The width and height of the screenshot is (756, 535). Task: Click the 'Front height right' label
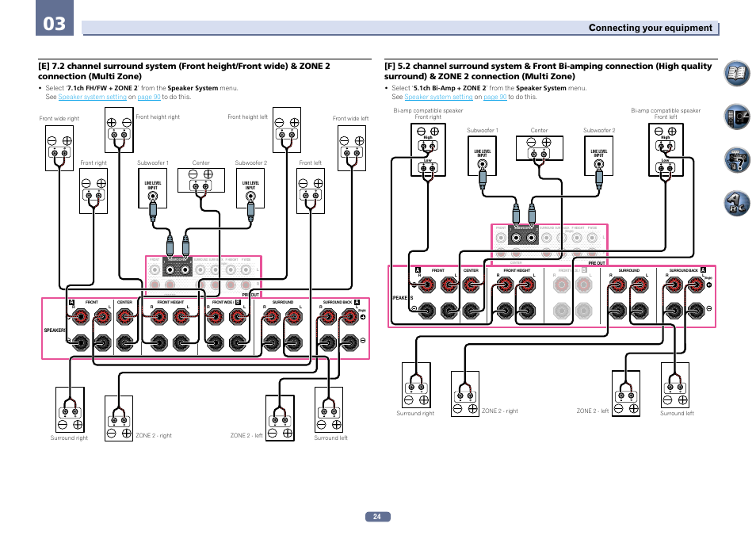tap(158, 117)
